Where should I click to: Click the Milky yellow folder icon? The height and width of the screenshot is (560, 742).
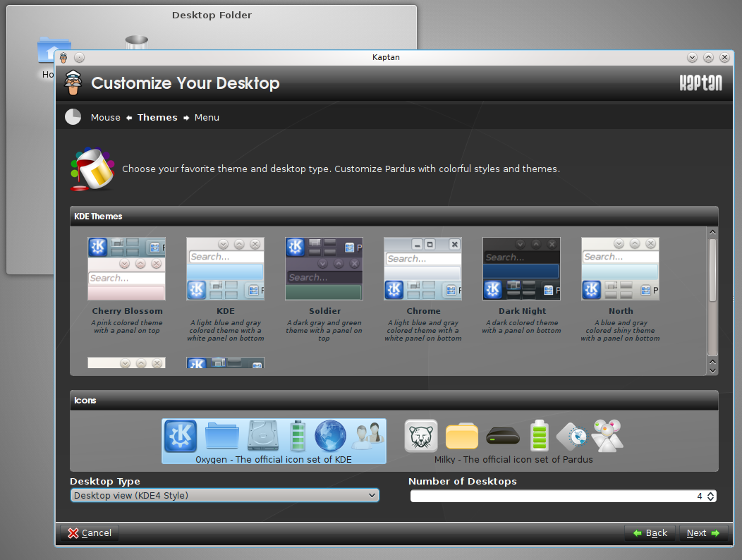click(462, 436)
